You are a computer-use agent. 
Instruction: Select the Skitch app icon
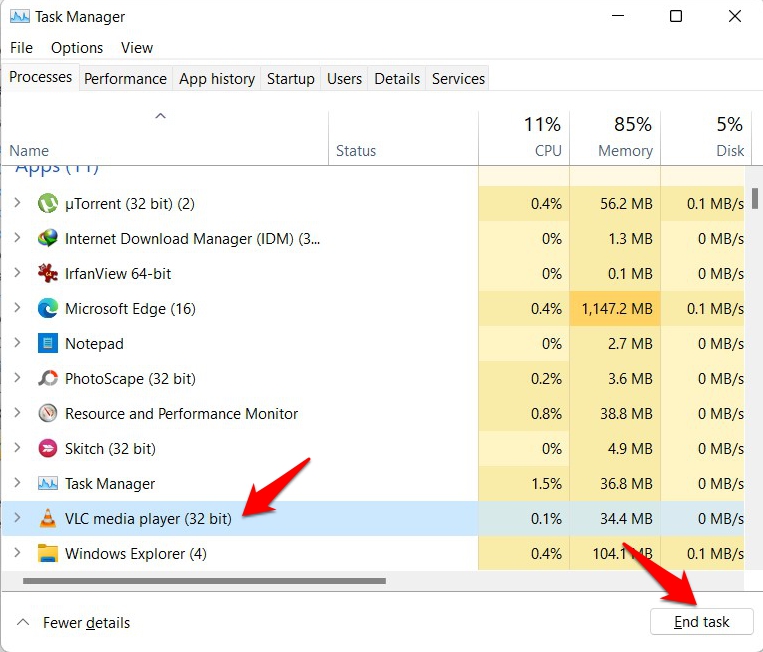point(47,449)
